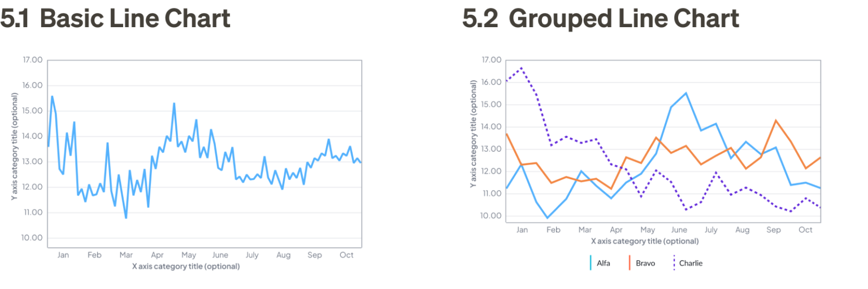
Task: Click the May label in Basic Line Chart
Action: pyautogui.click(x=189, y=255)
